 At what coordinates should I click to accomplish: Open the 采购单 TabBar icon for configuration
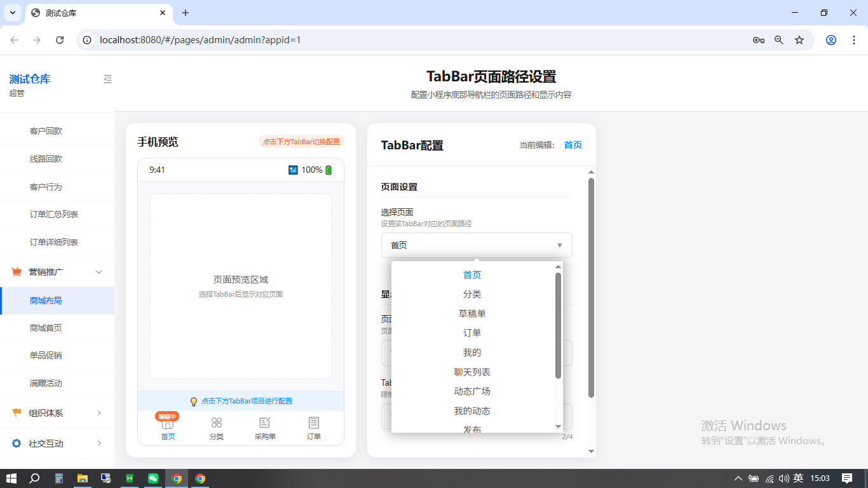pos(265,421)
